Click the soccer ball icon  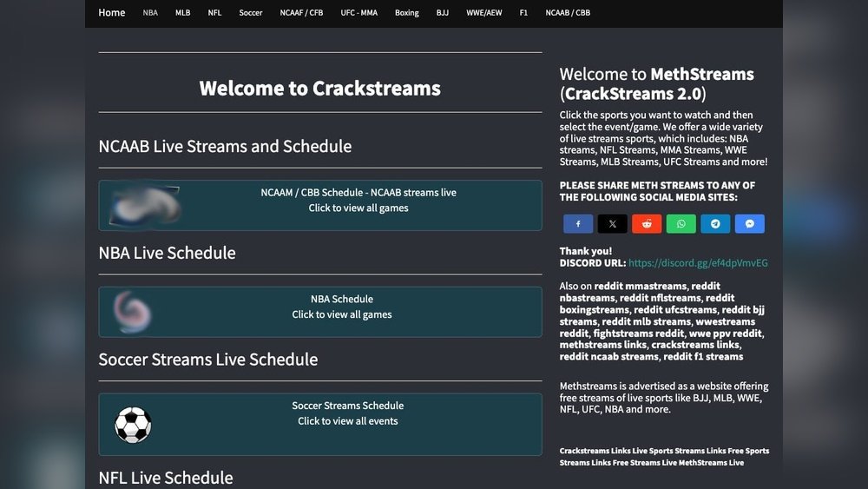133,425
